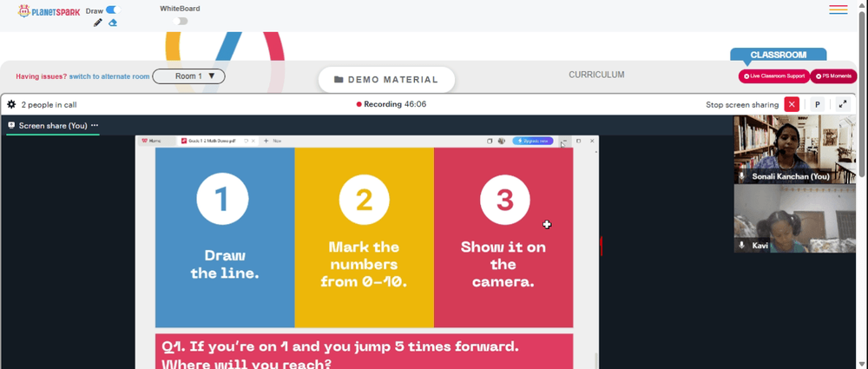
Task: Click the '2 people in call' text
Action: pos(49,105)
